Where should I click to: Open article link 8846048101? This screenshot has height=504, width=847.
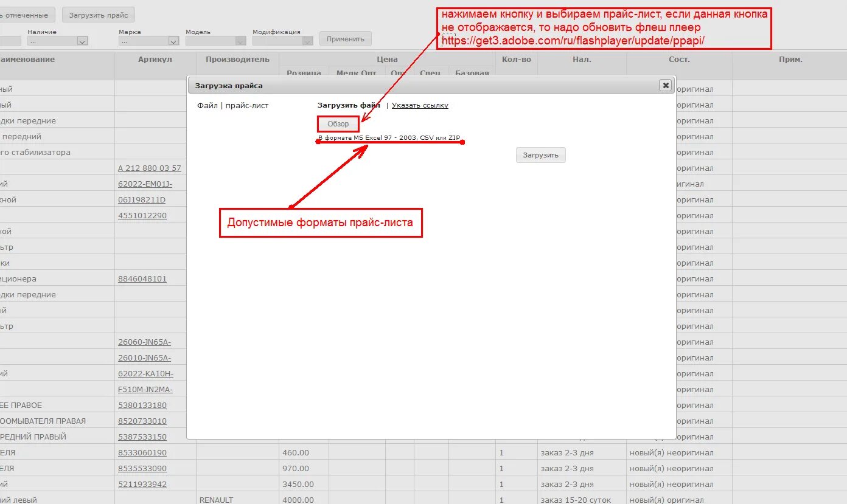(x=142, y=279)
